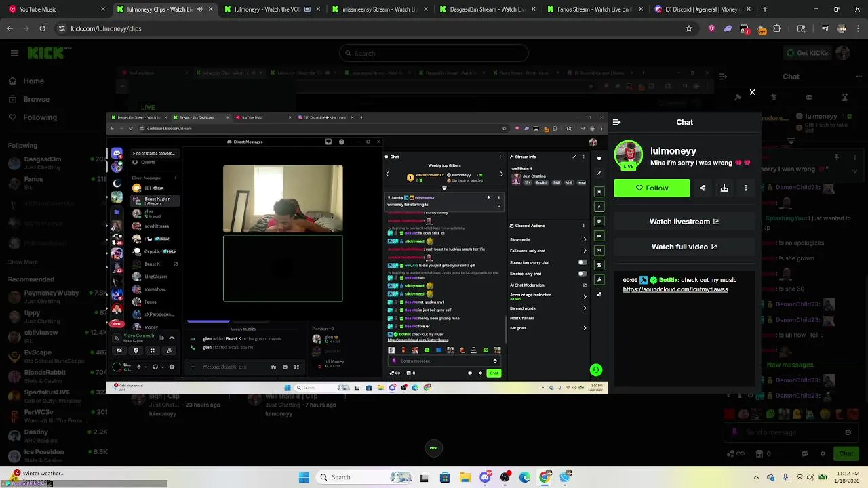This screenshot has width=868, height=488.
Task: Open Microsoft Edge from the taskbar
Action: coord(525,477)
